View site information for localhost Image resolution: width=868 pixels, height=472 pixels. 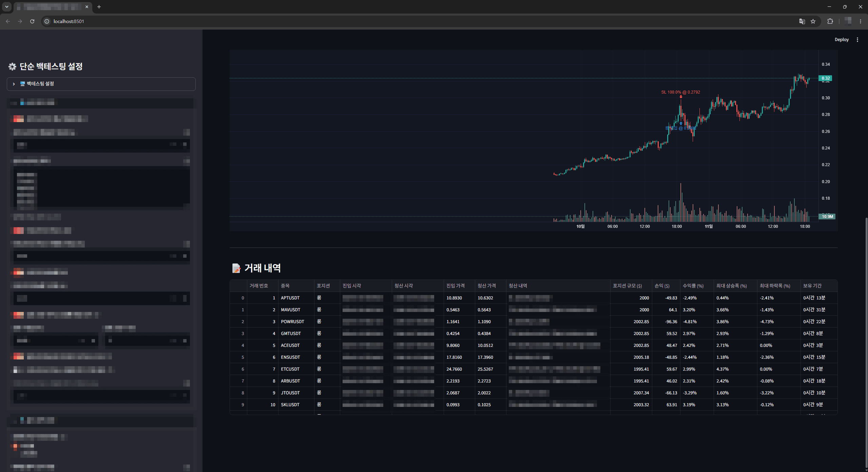click(47, 21)
